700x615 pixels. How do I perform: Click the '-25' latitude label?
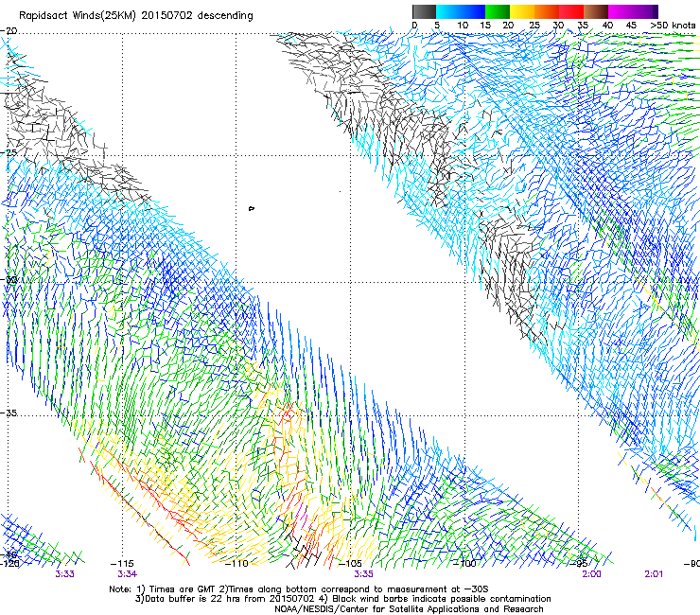pyautogui.click(x=9, y=152)
